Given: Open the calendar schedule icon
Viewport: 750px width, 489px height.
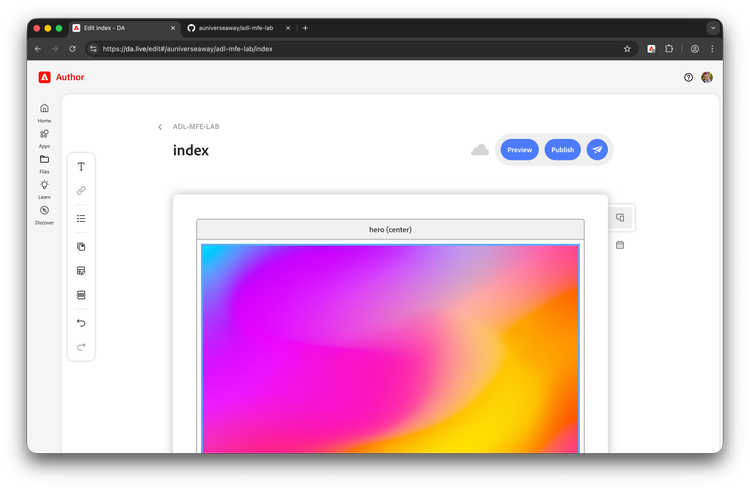Looking at the screenshot, I should click(620, 244).
